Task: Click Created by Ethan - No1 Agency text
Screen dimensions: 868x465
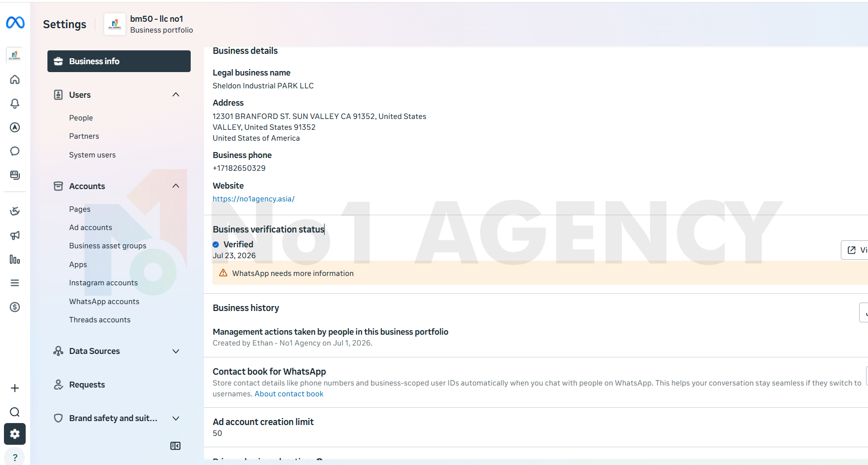Action: (x=292, y=343)
